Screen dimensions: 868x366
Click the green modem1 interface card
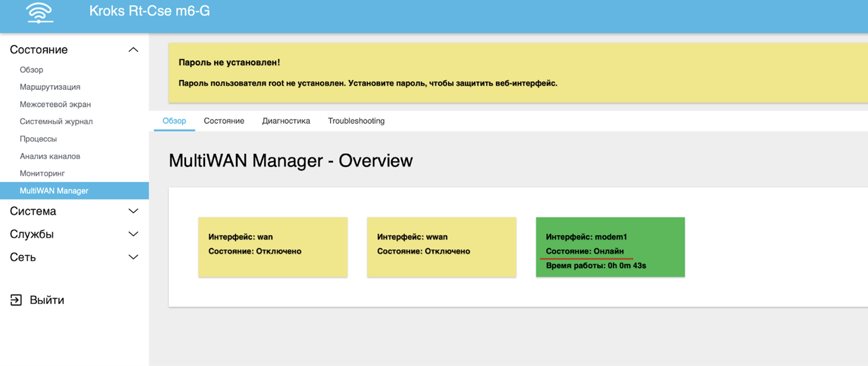[610, 247]
